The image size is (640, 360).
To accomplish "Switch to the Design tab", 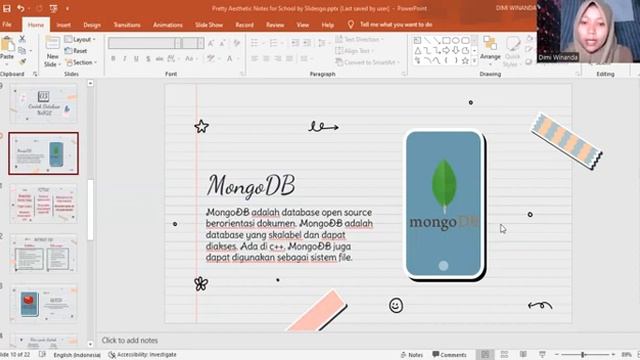I will coord(92,25).
